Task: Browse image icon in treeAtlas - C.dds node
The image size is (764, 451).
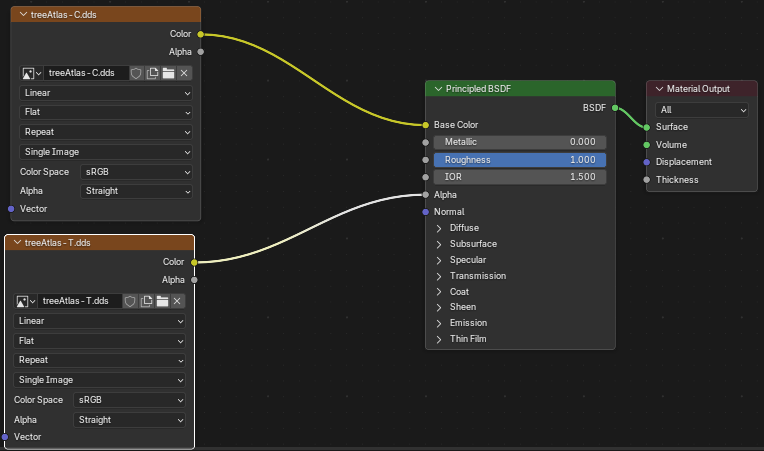Action: click(x=32, y=73)
